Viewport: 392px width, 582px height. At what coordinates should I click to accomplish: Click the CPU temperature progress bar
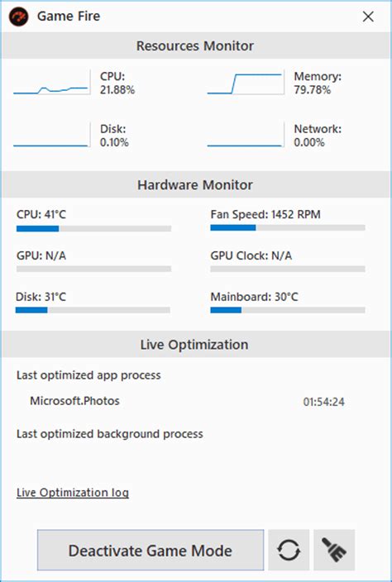(x=93, y=229)
